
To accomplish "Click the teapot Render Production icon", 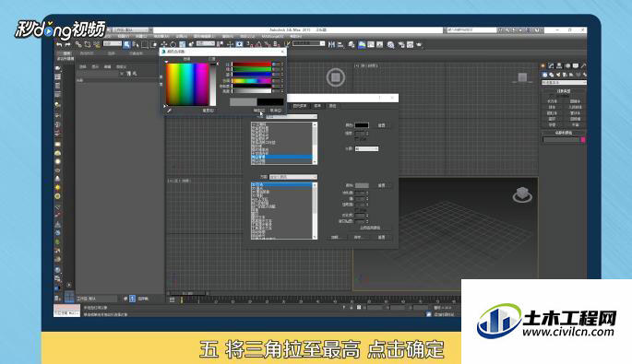I will point(419,45).
